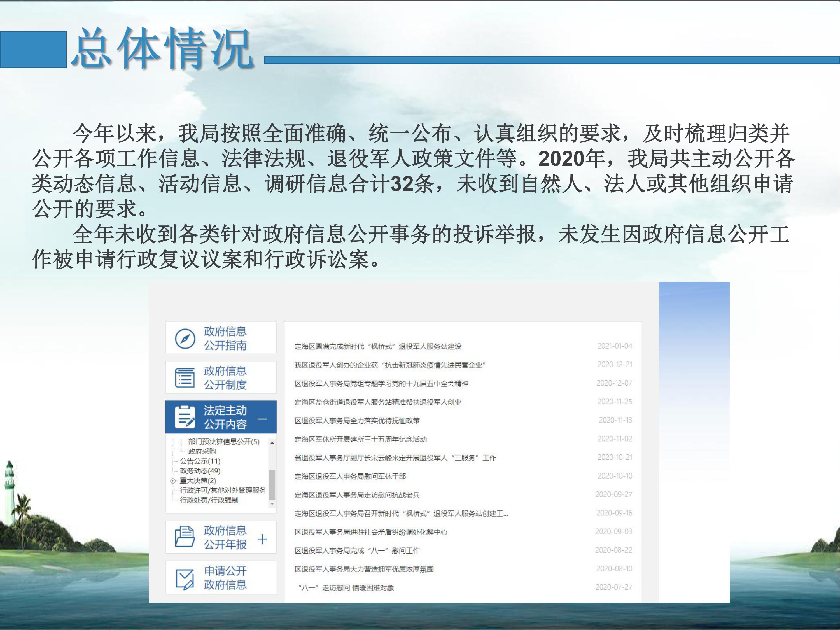Click the tree scrollbar up arrow
Image resolution: width=840 pixels, height=630 pixels.
272,443
